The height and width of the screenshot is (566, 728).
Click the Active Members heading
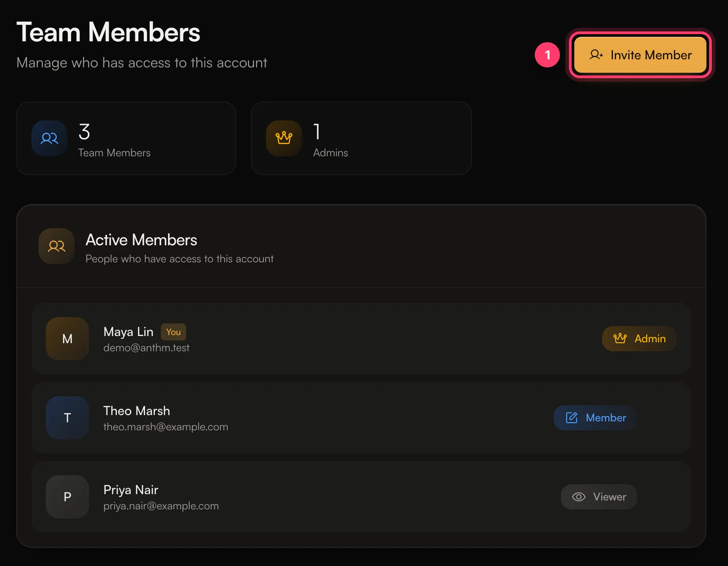142,240
